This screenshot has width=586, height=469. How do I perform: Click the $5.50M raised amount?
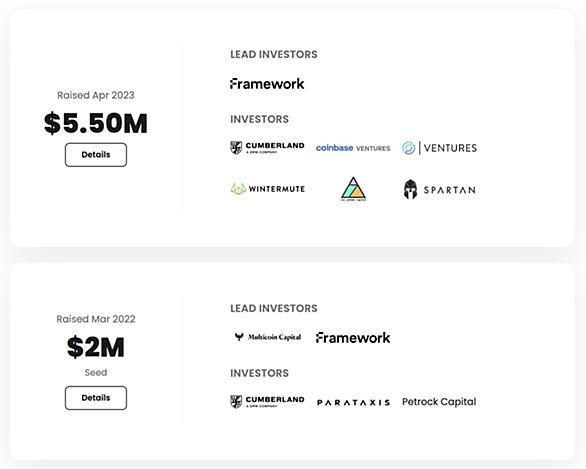coord(96,123)
